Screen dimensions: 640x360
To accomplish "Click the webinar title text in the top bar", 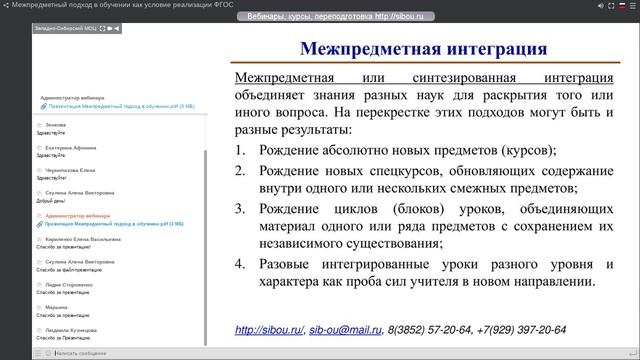I will click(122, 5).
